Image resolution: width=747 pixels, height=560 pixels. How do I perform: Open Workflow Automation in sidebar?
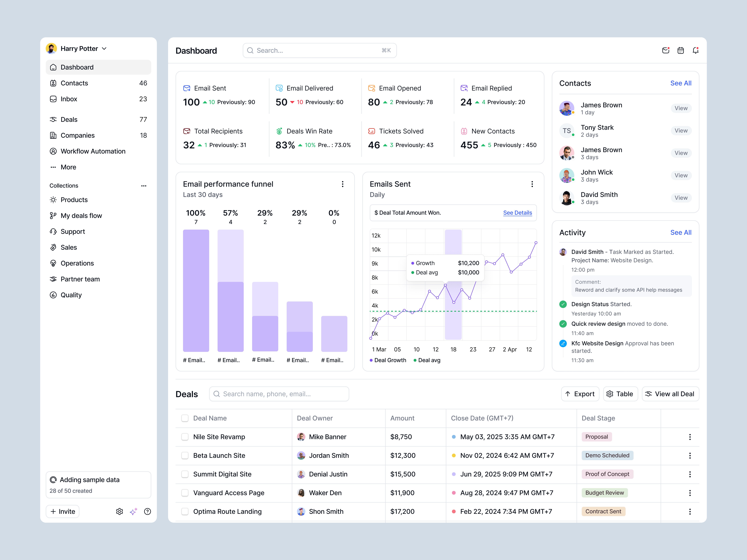coord(98,151)
